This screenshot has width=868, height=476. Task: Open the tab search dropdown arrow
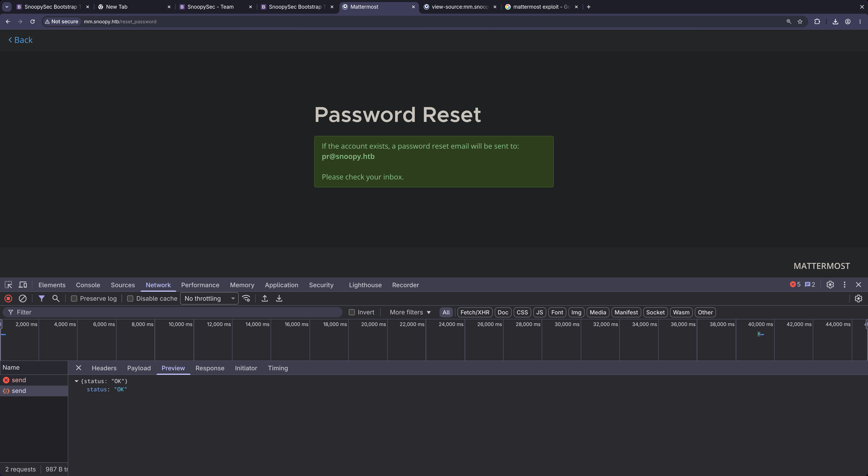pos(7,7)
